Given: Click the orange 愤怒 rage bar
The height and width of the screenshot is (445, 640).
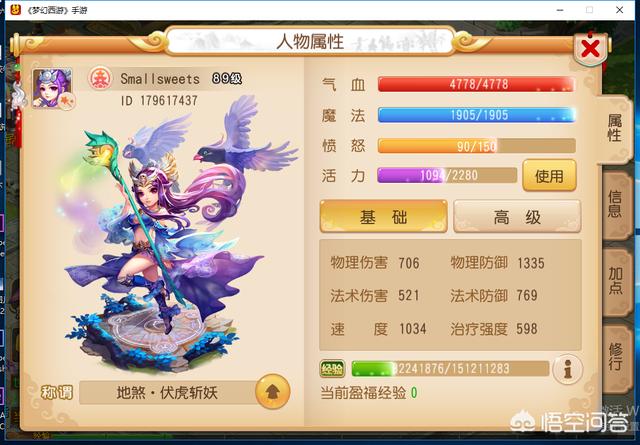Looking at the screenshot, I should pyautogui.click(x=477, y=146).
